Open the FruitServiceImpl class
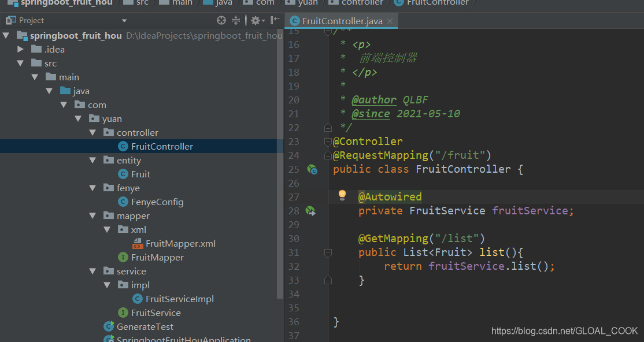This screenshot has width=644, height=342. [x=179, y=299]
